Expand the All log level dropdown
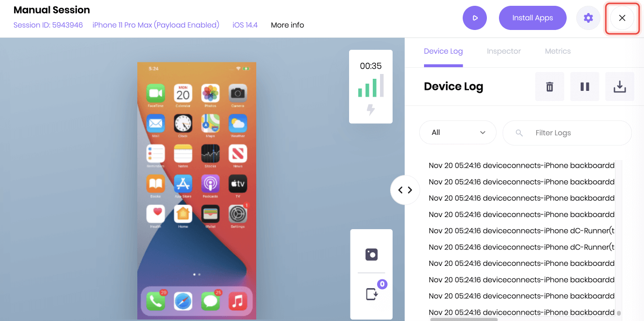Viewport: 644px width, 321px height. (x=458, y=132)
